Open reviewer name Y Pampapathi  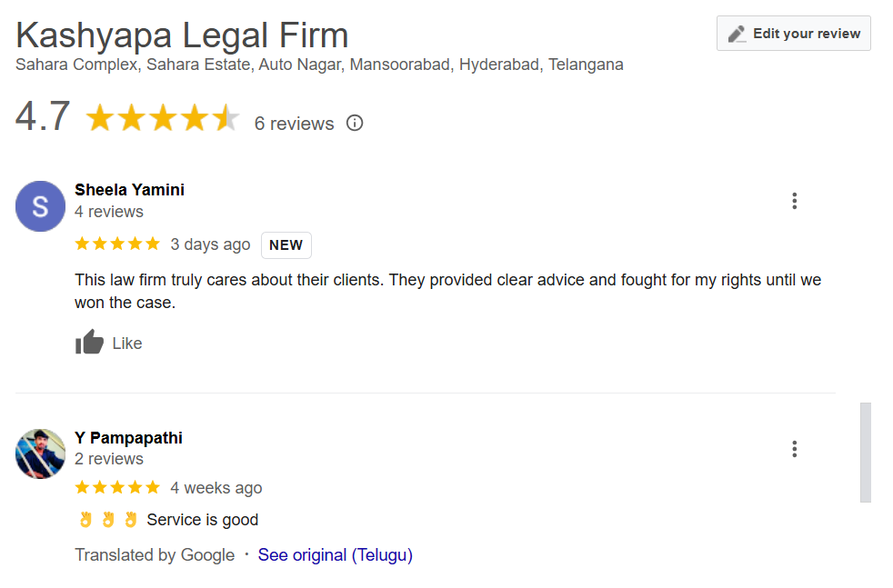coord(128,438)
